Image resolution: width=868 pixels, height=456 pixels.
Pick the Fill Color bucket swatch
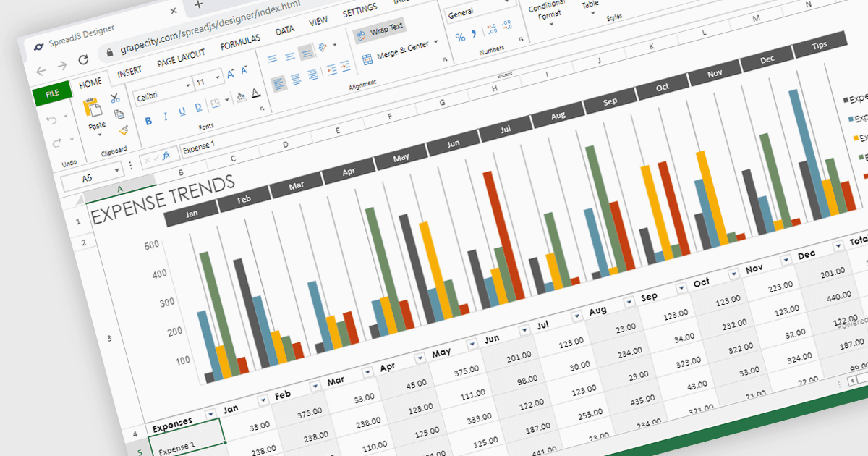coord(242,96)
